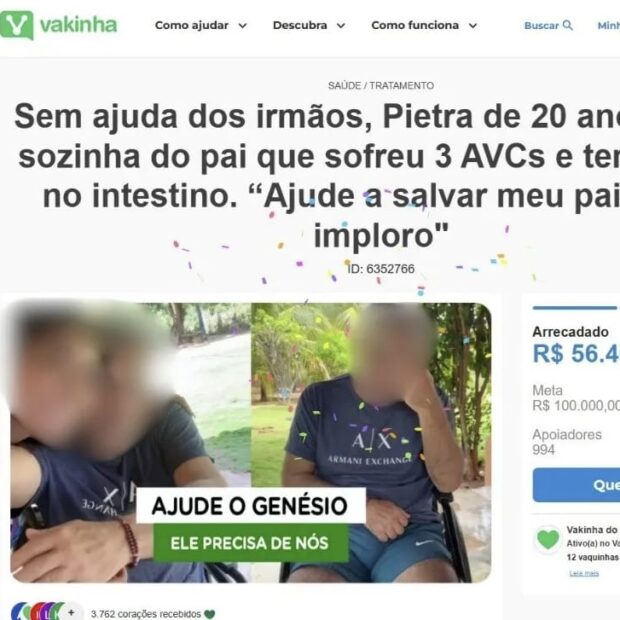620x620 pixels.
Task: Expand the Descubra dropdown arrow
Action: [341, 26]
